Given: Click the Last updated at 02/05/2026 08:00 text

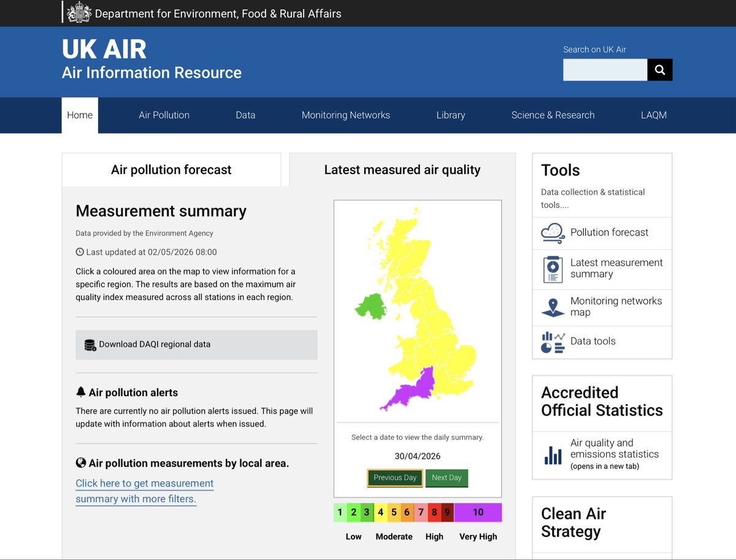Looking at the screenshot, I should (x=151, y=252).
